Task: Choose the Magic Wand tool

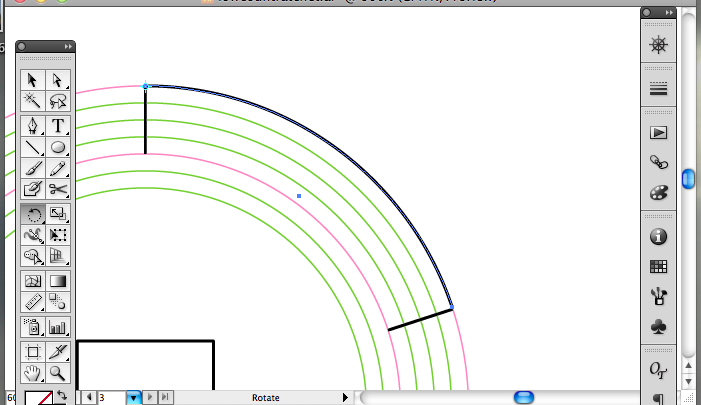Action: click(33, 101)
